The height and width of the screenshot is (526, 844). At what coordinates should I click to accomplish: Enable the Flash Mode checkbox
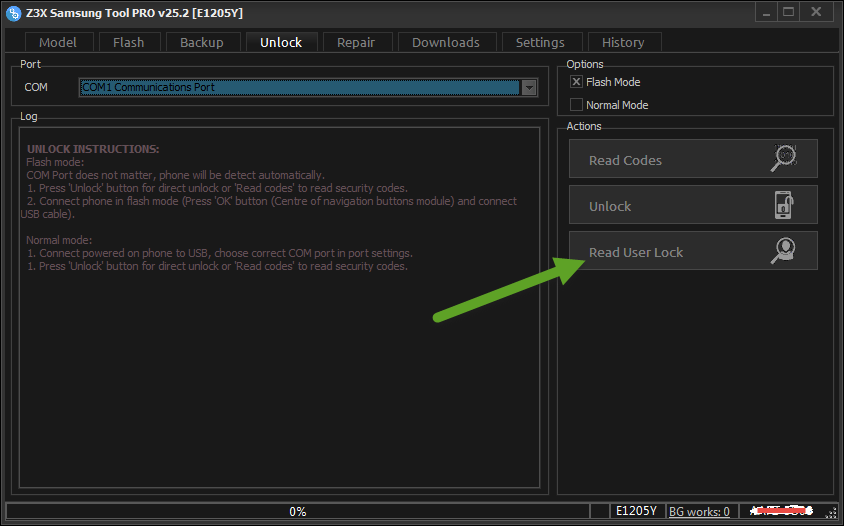coord(576,82)
